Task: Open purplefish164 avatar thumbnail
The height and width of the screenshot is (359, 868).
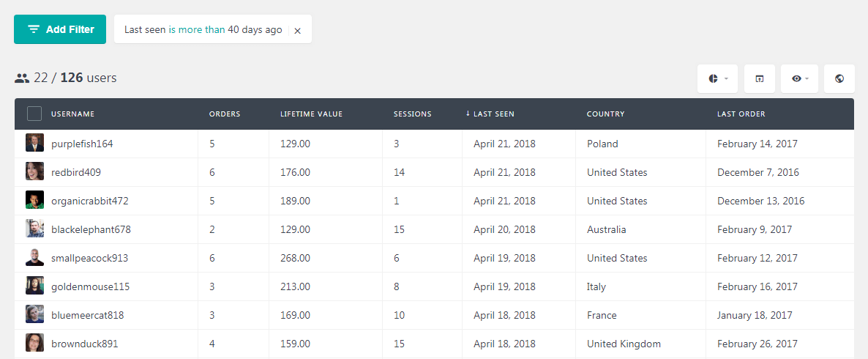Action: tap(35, 143)
